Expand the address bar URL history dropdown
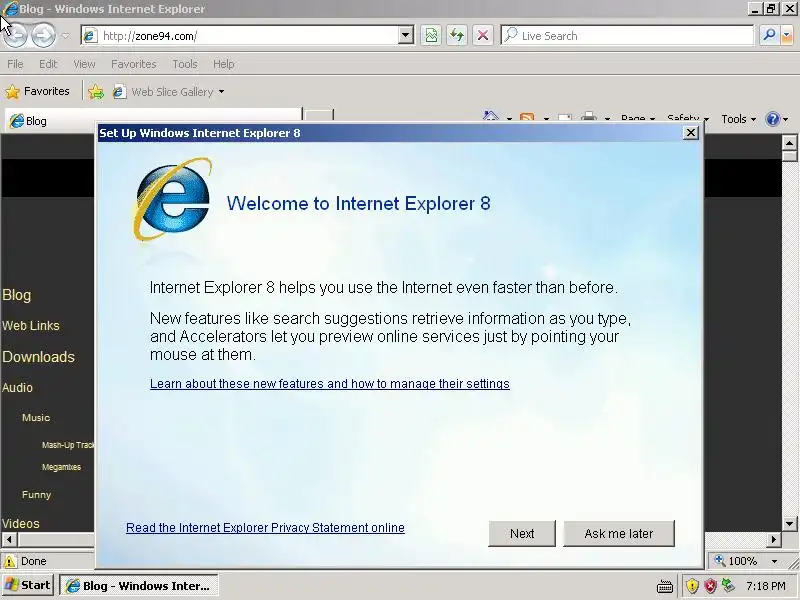 406,36
